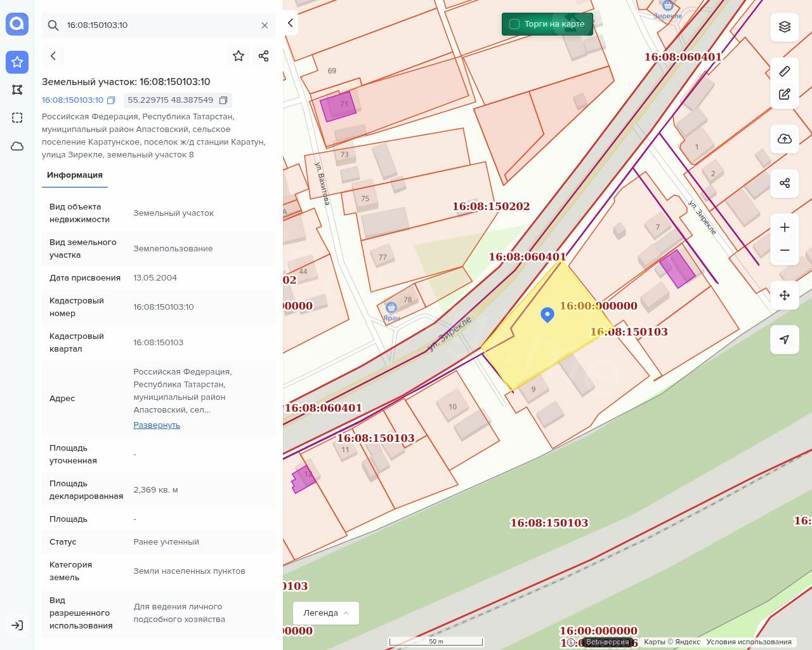Clear the search field text
Viewport: 812px width, 650px height.
pos(265,25)
